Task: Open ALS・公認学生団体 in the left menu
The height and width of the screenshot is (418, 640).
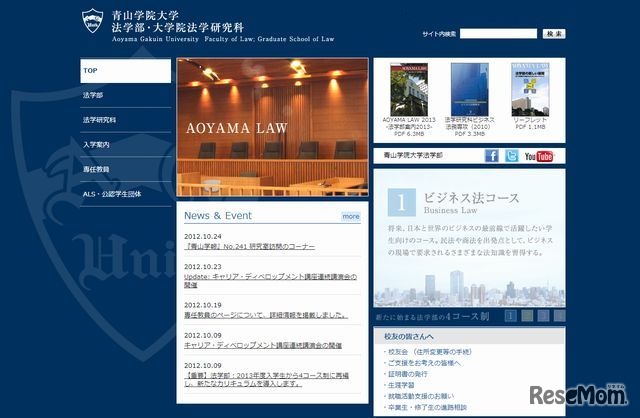Action: pos(125,194)
